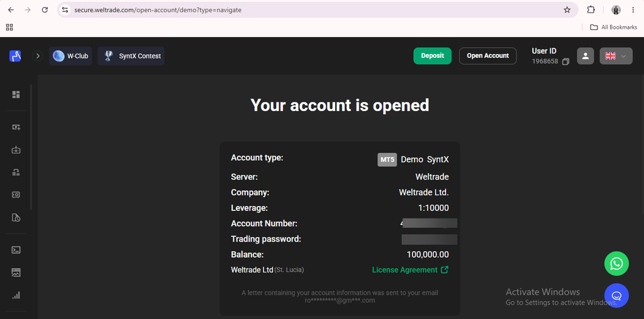Click the terminal icon in sidebar
Viewport: 644px width, 319px height.
click(16, 250)
